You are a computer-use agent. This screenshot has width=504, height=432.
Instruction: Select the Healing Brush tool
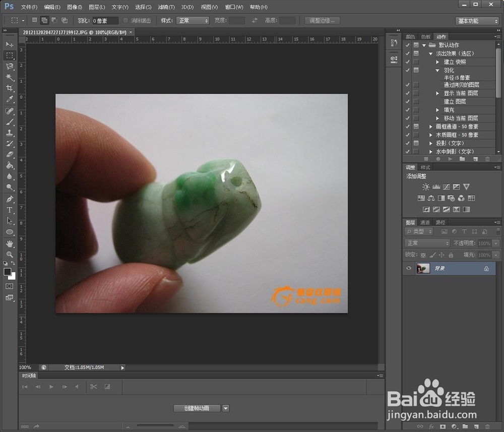pos(10,111)
